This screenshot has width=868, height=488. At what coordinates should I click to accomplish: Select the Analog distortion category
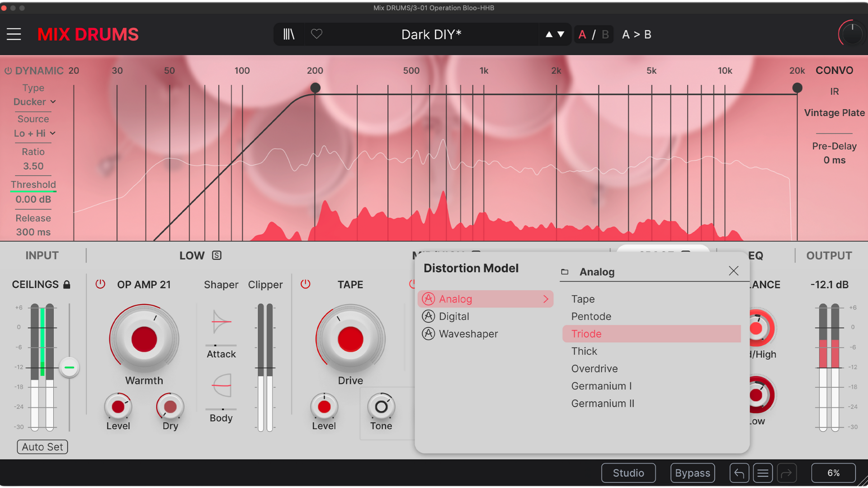pyautogui.click(x=486, y=299)
